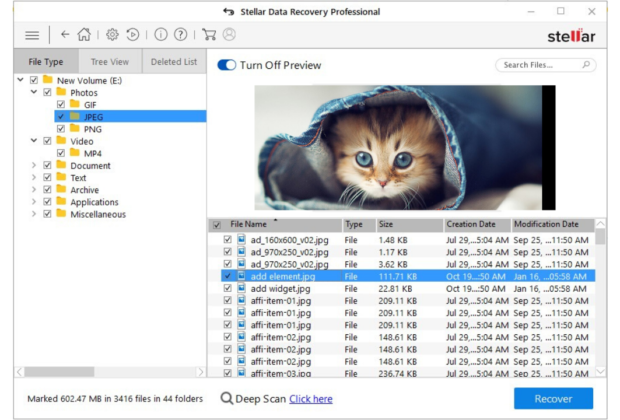Uncheck the GIF folder checkbox
This screenshot has width=620, height=420.
(61, 104)
